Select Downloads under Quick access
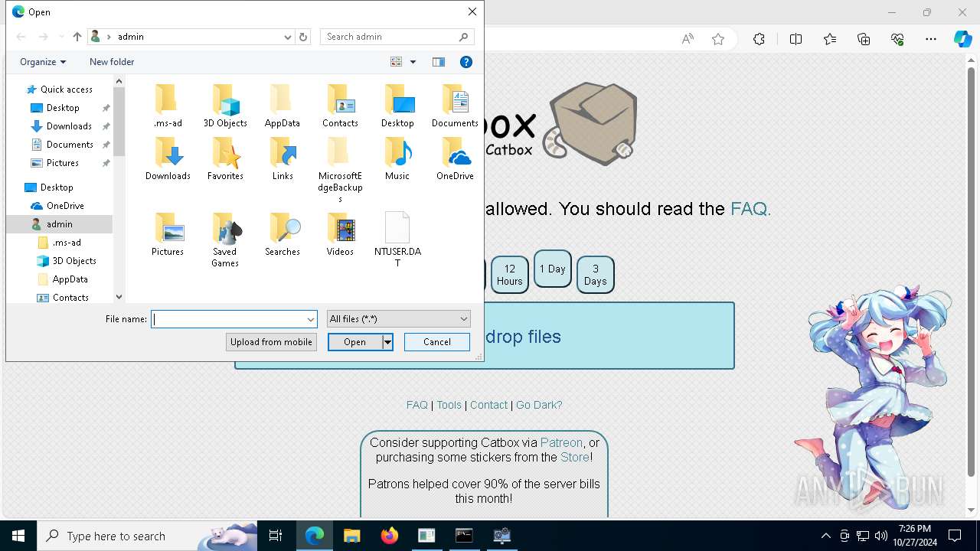This screenshot has height=551, width=980. coord(69,126)
